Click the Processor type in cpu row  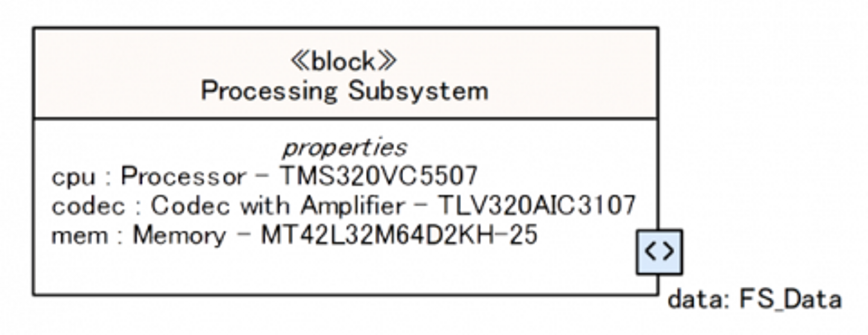(183, 177)
